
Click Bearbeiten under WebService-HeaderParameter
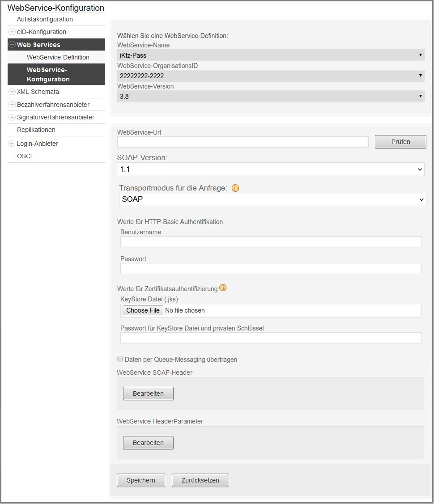click(148, 443)
